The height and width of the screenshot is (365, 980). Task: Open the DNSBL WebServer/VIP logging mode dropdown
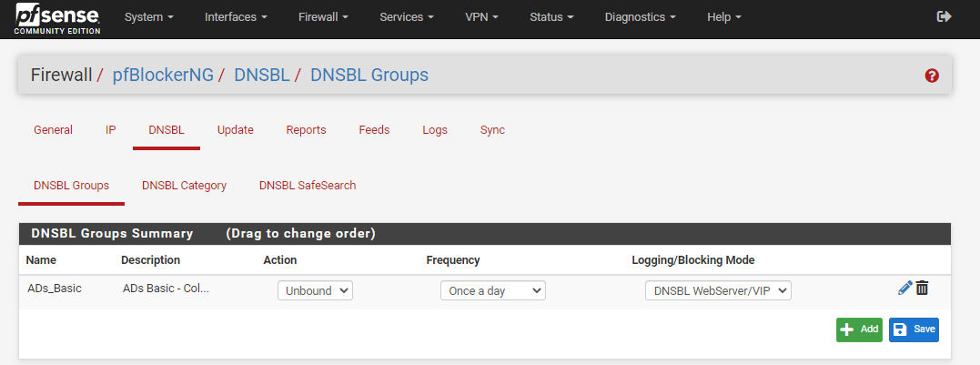718,290
